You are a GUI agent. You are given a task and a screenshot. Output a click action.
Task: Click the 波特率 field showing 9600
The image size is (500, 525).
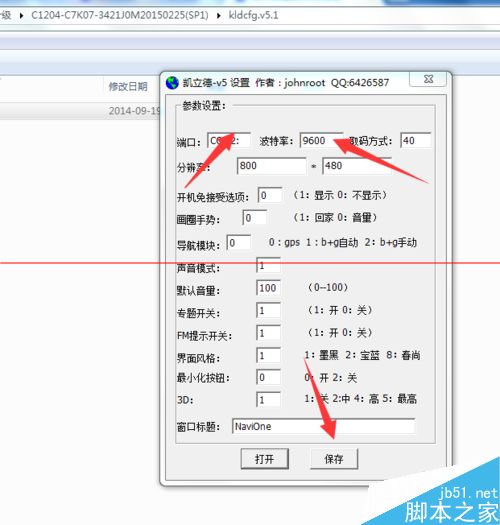point(321,141)
